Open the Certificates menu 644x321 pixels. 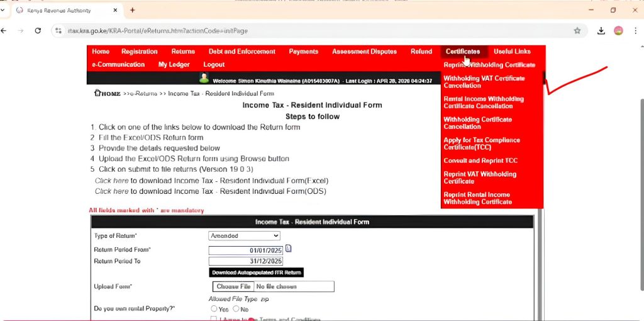click(x=463, y=52)
